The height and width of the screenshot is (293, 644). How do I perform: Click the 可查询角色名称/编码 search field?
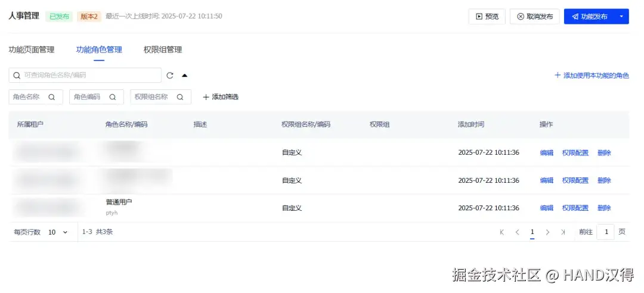[x=85, y=76]
